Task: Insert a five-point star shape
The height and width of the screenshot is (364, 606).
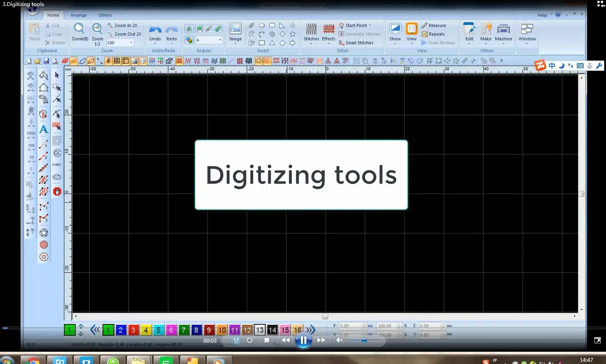Action: point(293,34)
